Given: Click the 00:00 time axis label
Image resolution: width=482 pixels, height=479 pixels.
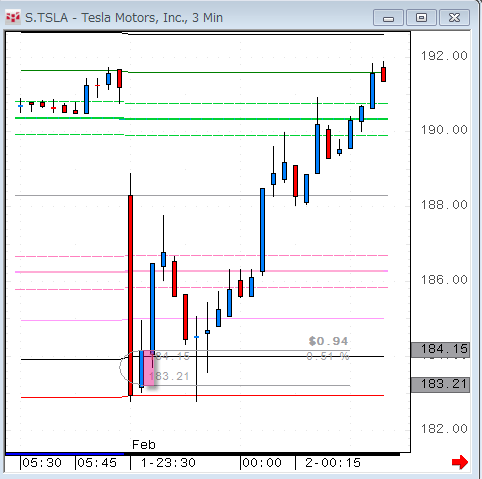Looking at the screenshot, I should [x=262, y=463].
